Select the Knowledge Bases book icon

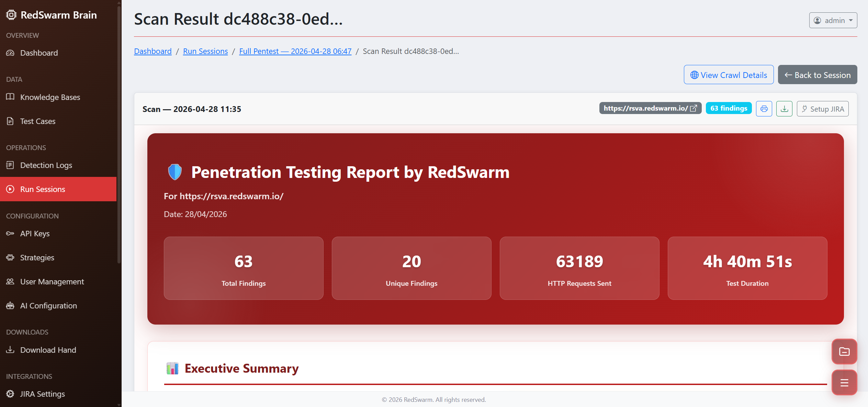(x=10, y=97)
